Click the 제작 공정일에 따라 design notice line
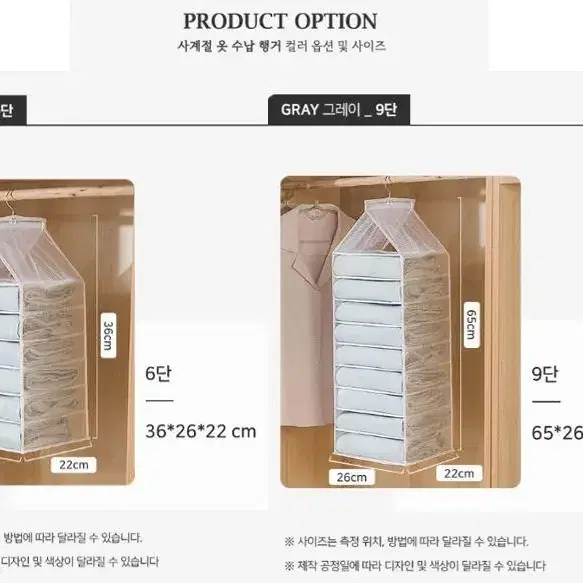The image size is (583, 583). coord(415,566)
